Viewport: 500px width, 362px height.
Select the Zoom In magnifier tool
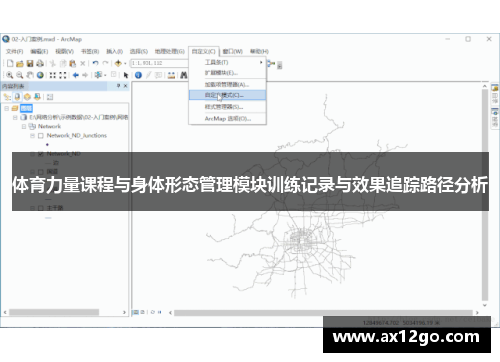[9, 75]
